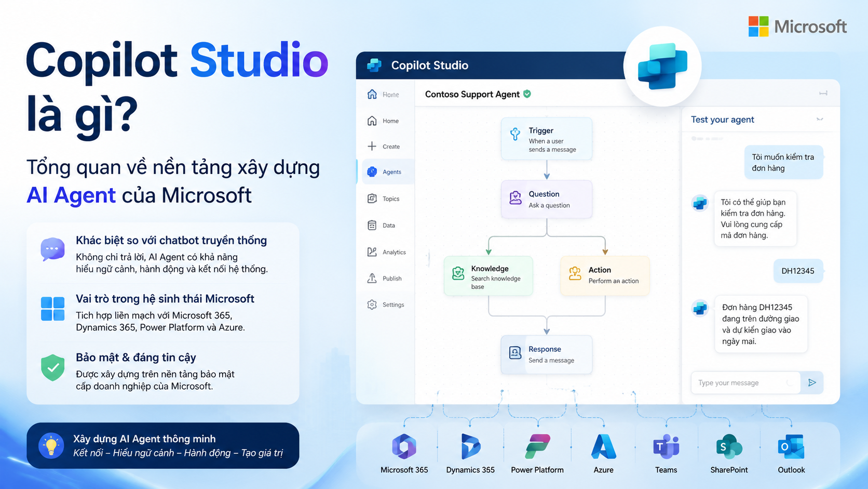Viewport: 868px width, 489px height.
Task: Open the Topics sidebar item
Action: (384, 199)
